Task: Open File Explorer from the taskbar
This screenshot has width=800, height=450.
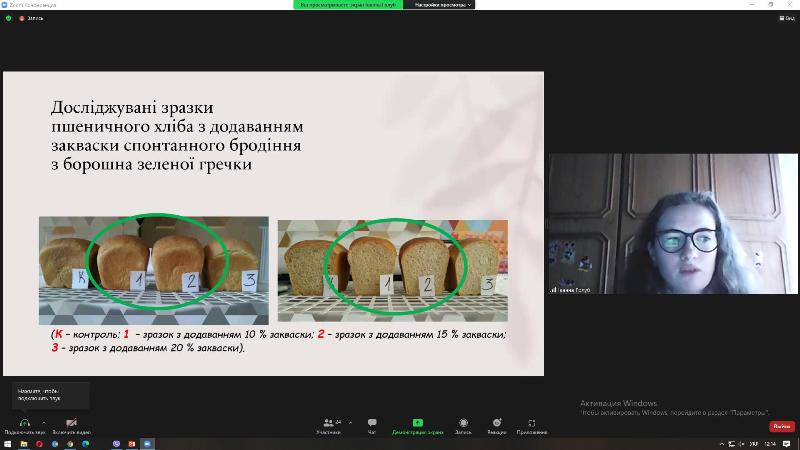Action: pyautogui.click(x=23, y=444)
